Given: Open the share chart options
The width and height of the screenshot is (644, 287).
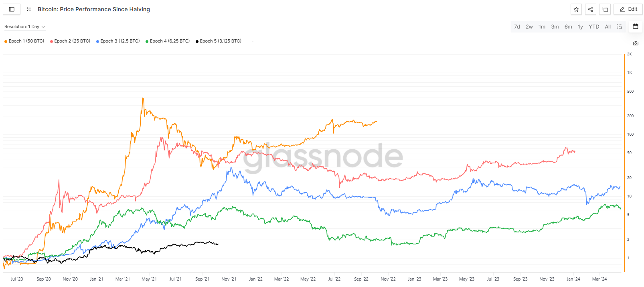Looking at the screenshot, I should tap(591, 9).
